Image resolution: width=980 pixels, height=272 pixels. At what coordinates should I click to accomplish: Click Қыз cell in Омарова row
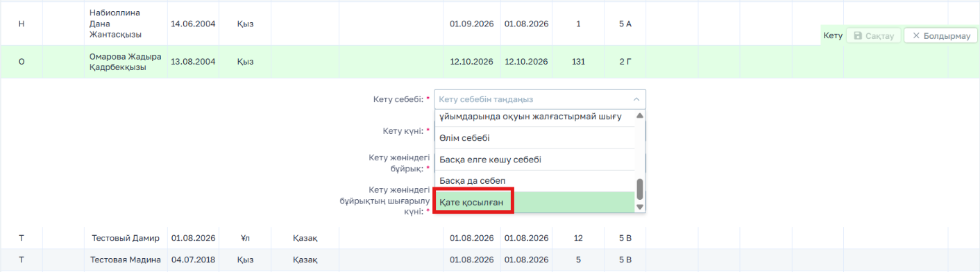pyautogui.click(x=245, y=62)
